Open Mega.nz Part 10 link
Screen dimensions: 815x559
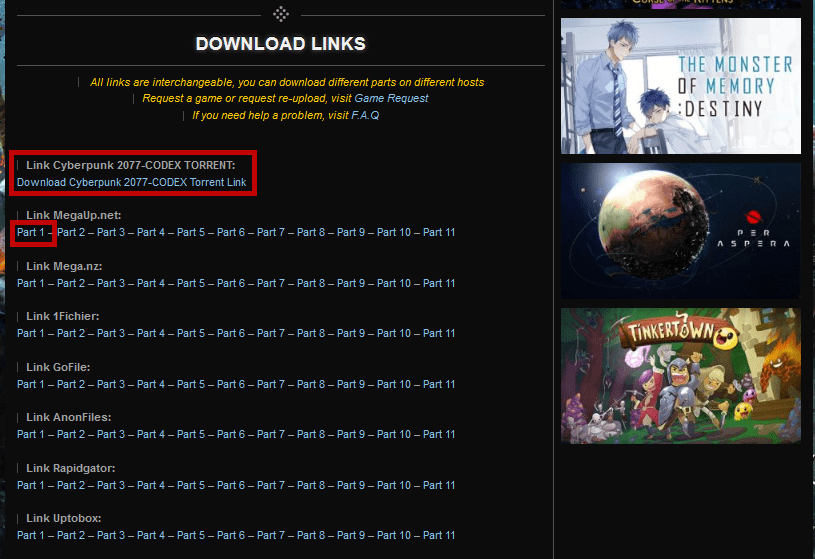pyautogui.click(x=393, y=283)
